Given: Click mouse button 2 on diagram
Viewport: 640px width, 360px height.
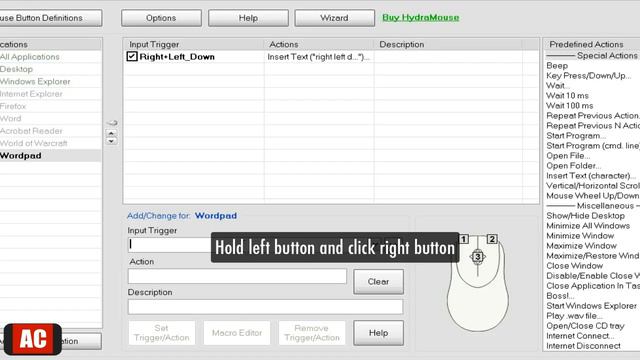Looking at the screenshot, I should 492,239.
